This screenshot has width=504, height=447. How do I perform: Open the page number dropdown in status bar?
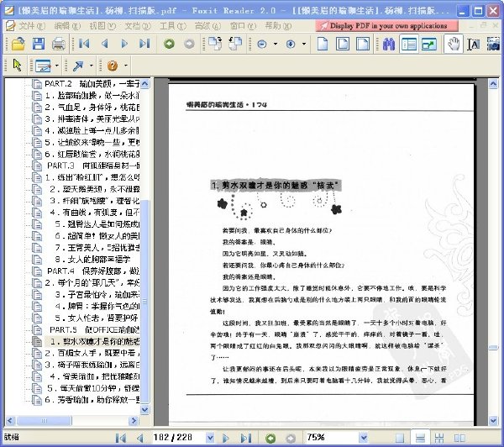[x=210, y=438]
